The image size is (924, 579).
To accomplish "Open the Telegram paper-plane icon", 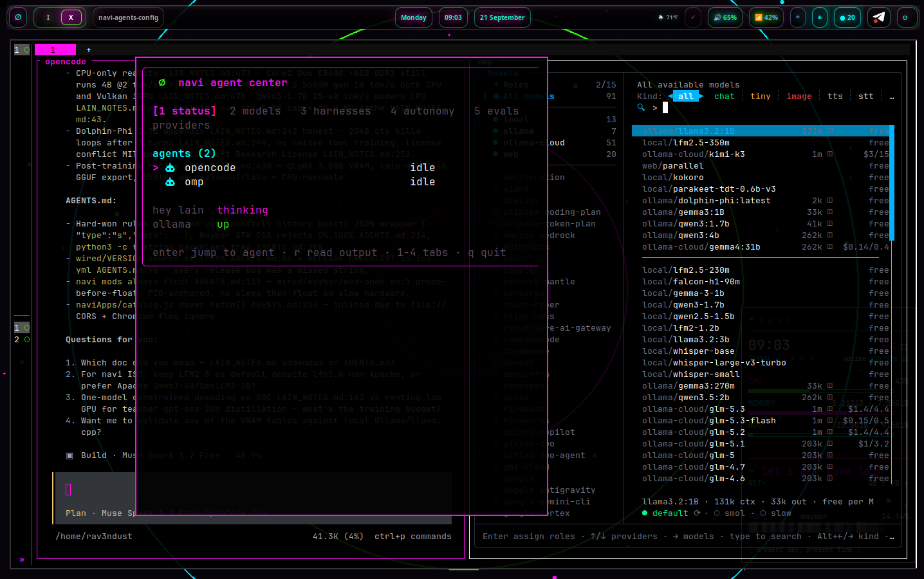I will [879, 17].
